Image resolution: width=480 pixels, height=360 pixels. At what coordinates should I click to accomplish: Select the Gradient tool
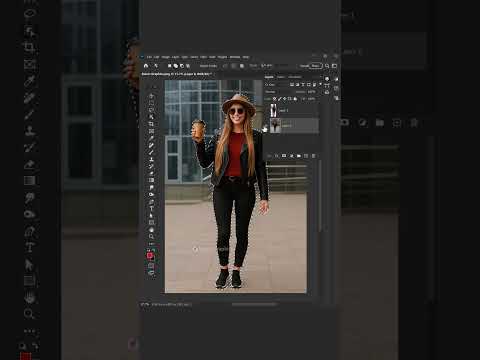[151, 180]
